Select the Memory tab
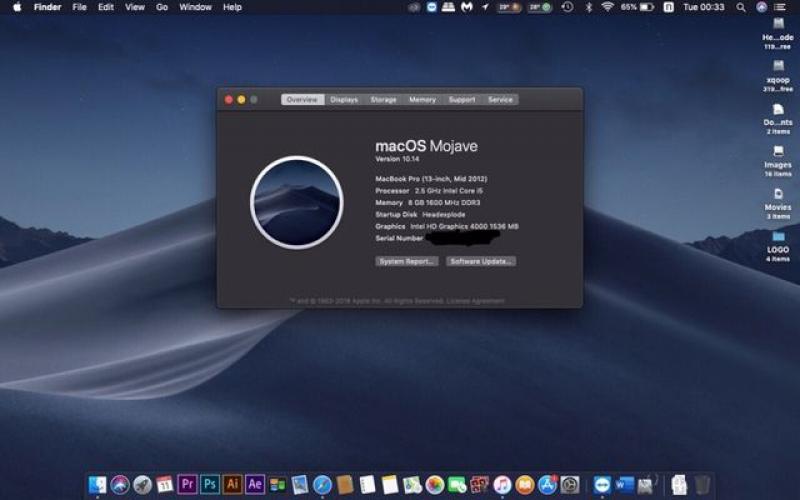The width and height of the screenshot is (800, 500). coord(422,100)
